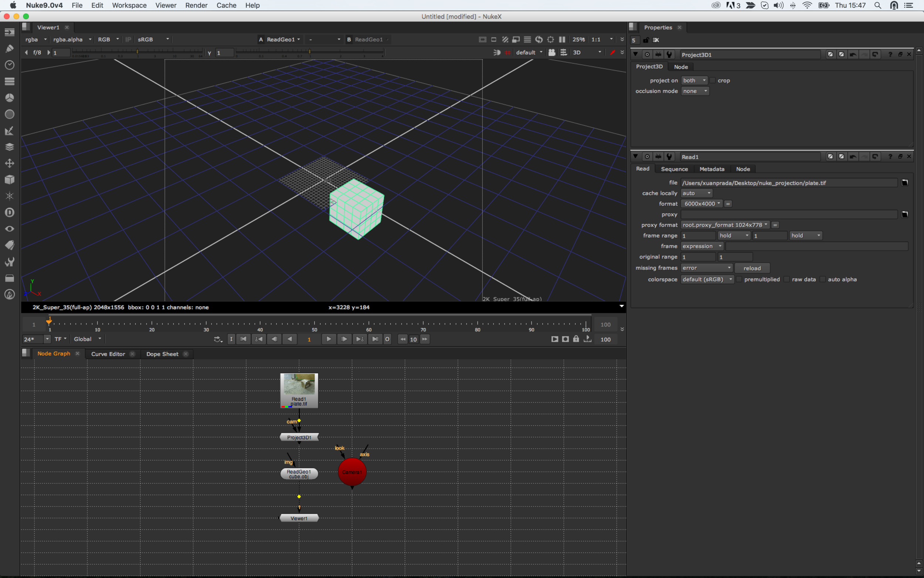Toggle the I in-point button on timeline

tap(231, 339)
